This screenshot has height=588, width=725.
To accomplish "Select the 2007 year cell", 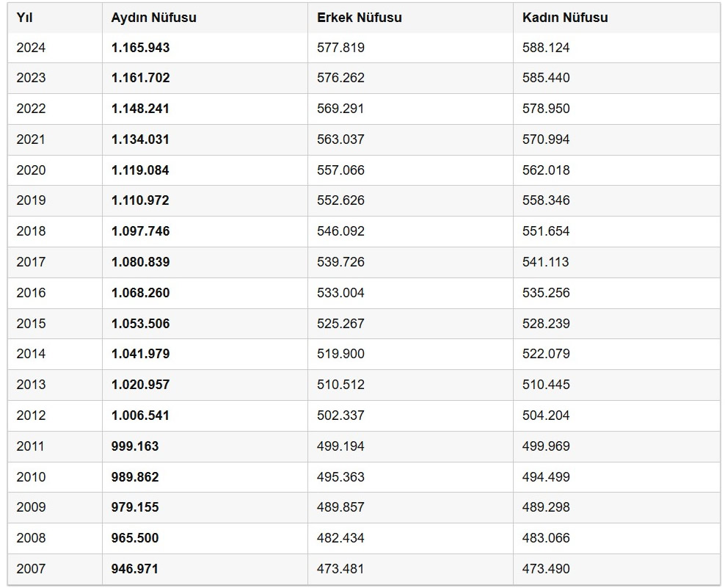I will click(x=31, y=569).
